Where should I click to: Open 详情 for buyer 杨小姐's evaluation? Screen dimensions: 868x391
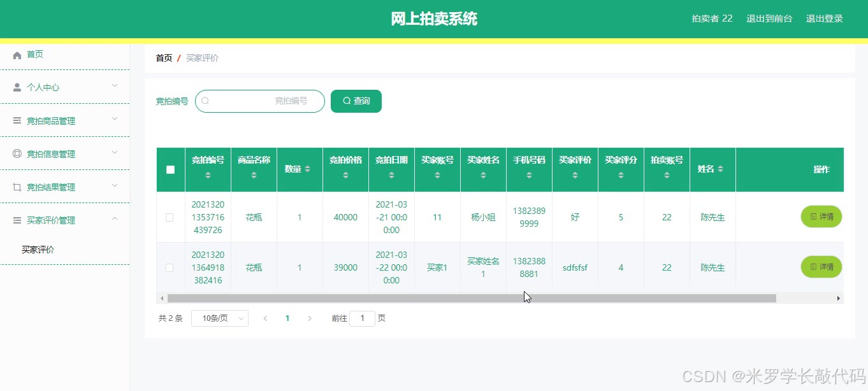[821, 217]
